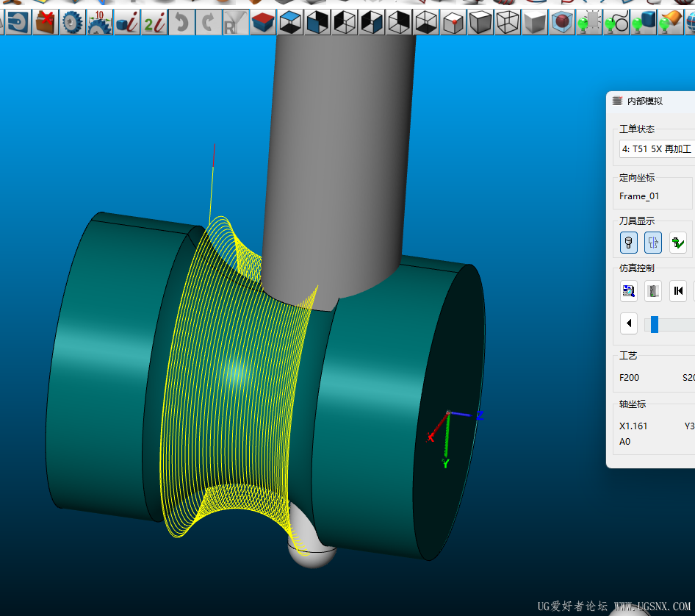Toggle the light bulb curve visibility icon
The width and height of the screenshot is (695, 616).
click(616, 22)
